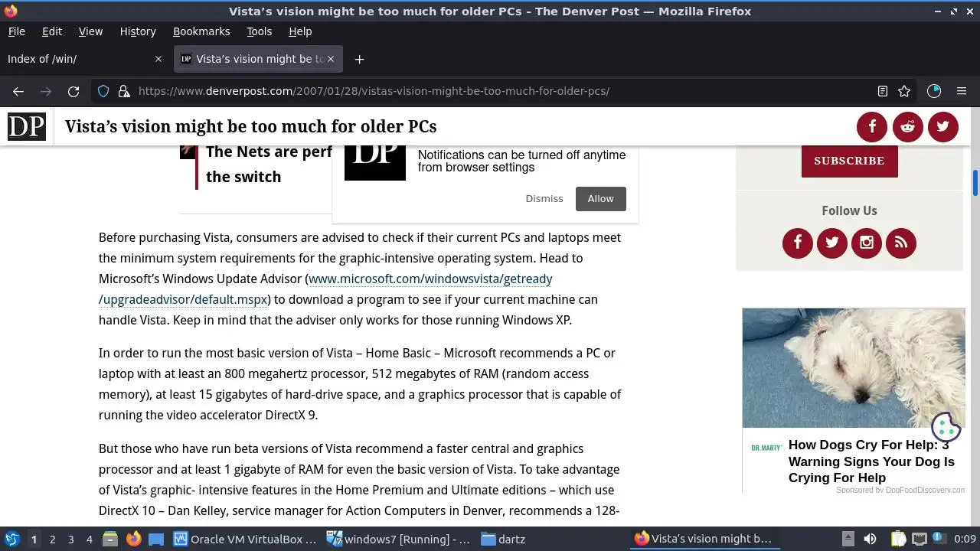Allow notifications from Denver Post

pyautogui.click(x=601, y=198)
